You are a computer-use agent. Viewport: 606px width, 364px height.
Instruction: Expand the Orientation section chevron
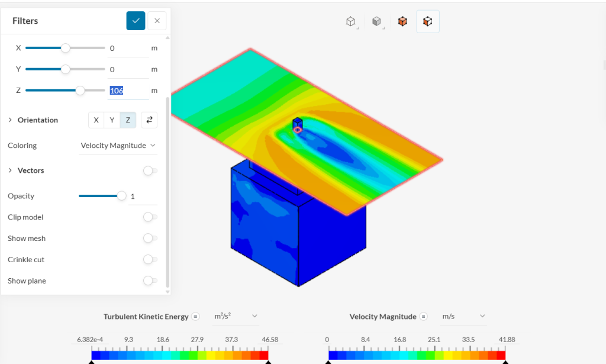pyautogui.click(x=10, y=120)
